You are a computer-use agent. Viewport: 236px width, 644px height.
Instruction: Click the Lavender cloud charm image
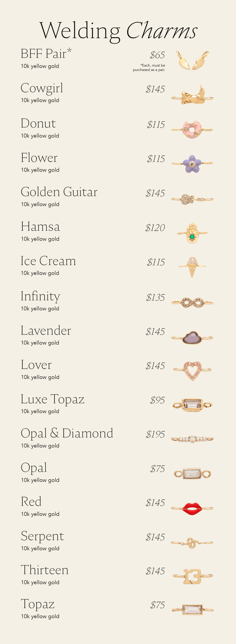192,338
